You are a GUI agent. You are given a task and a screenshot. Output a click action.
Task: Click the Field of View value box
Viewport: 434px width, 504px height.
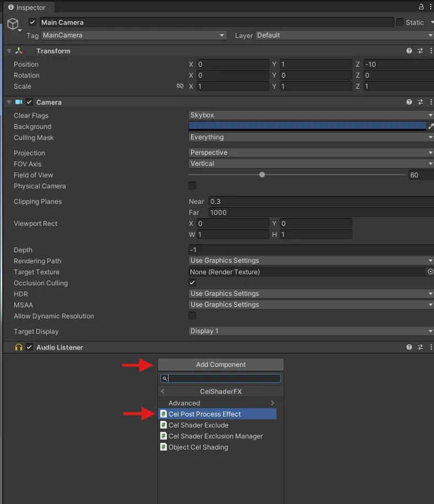pyautogui.click(x=421, y=174)
